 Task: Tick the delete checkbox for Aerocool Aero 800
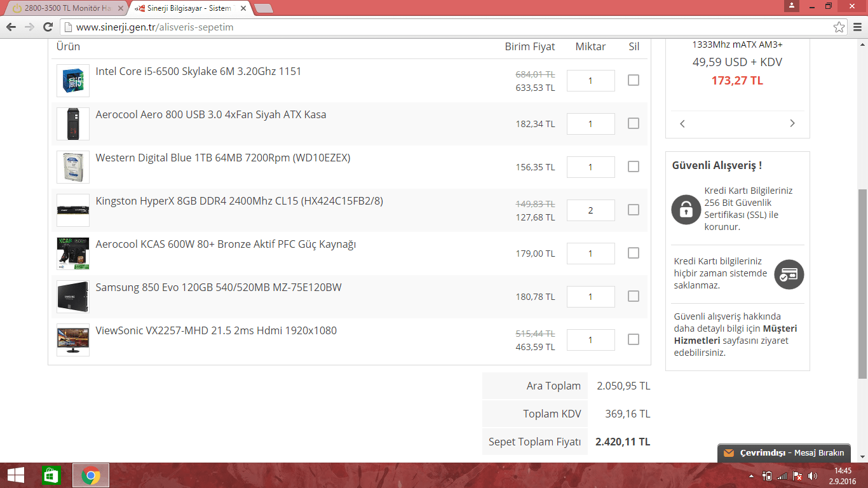[634, 123]
